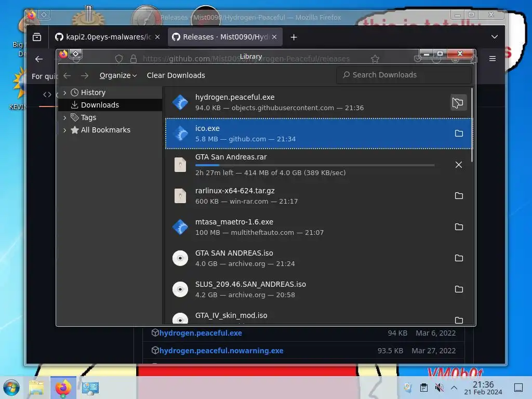
Task: Click the archive icon of GTA San Andreas.rar
Action: (180, 165)
